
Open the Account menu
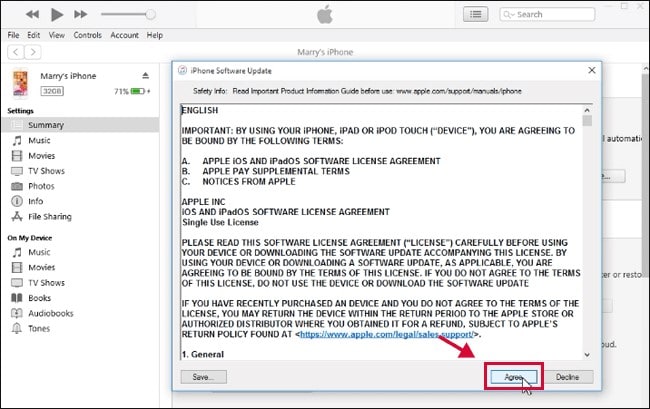124,35
